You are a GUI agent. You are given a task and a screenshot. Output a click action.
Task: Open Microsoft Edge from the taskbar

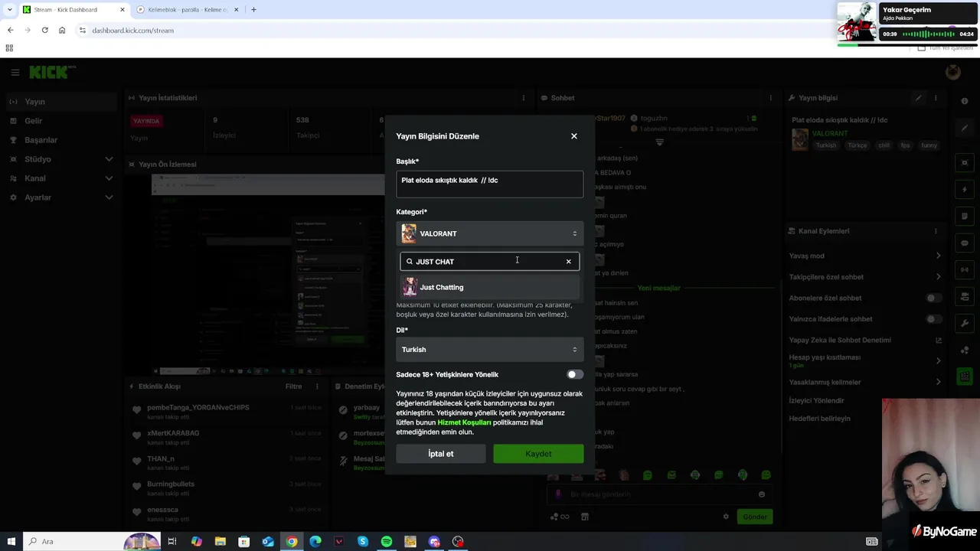[315, 542]
